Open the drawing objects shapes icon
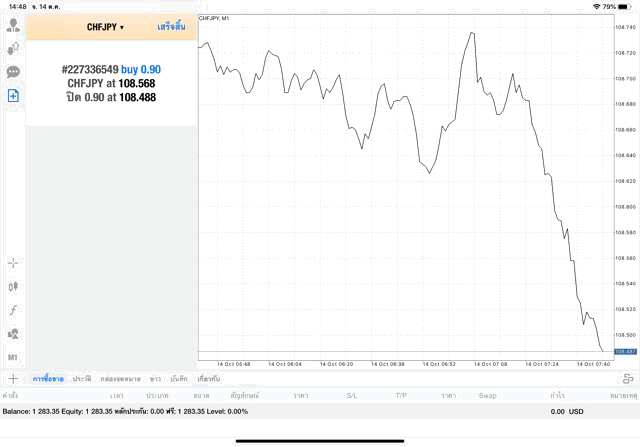The height and width of the screenshot is (447, 640). coord(13,334)
